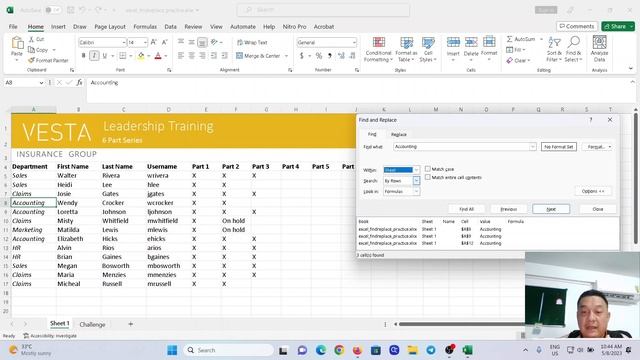This screenshot has width=640, height=360.
Task: Open the Format... dropdown arrow in dialog
Action: 610,147
